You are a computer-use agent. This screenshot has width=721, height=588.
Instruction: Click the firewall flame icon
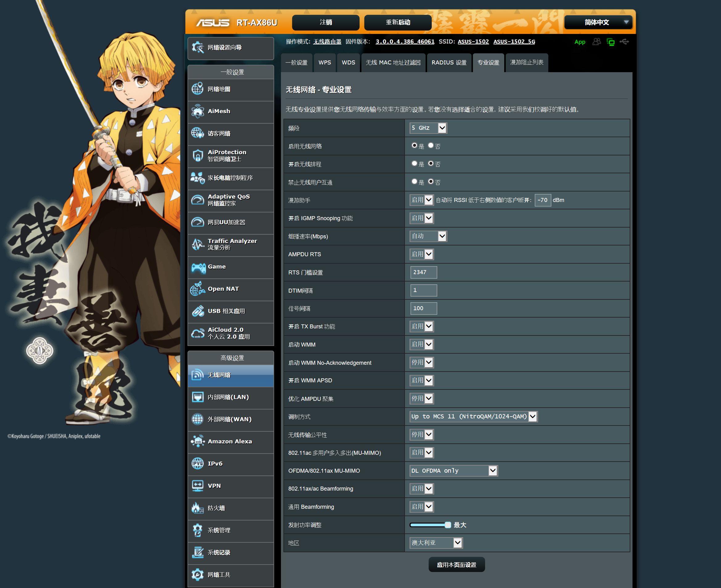pyautogui.click(x=198, y=508)
